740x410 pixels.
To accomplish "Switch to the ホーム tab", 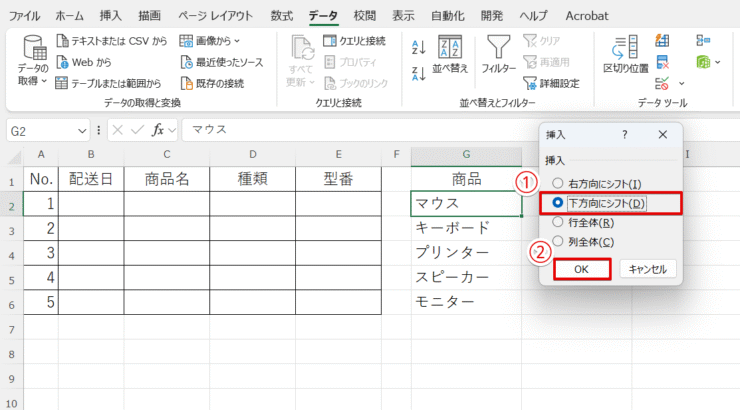I will pos(69,16).
